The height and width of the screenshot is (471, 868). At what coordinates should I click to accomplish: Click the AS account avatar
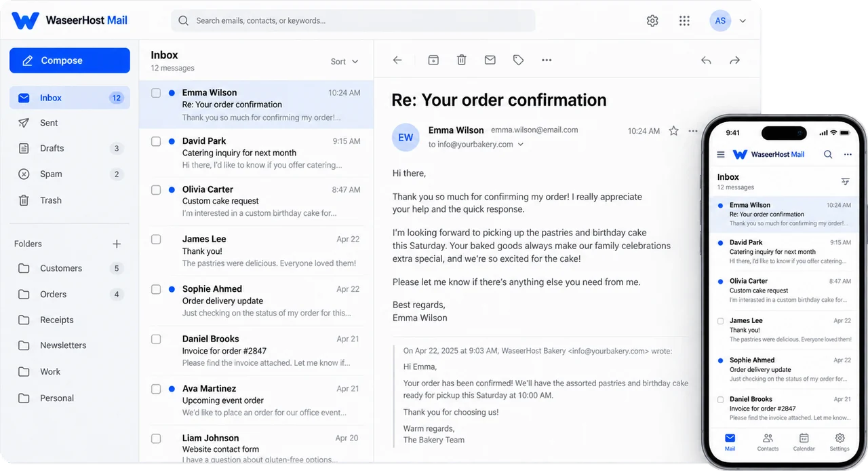[720, 20]
